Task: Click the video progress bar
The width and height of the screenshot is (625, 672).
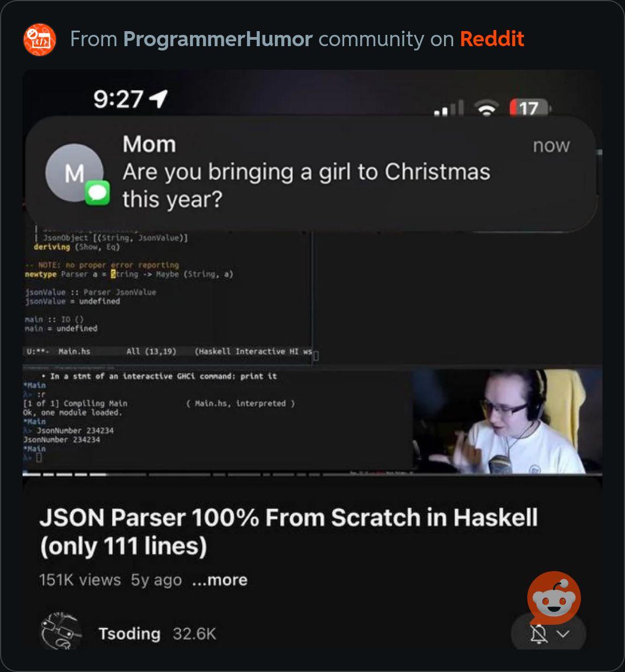Action: (x=312, y=474)
